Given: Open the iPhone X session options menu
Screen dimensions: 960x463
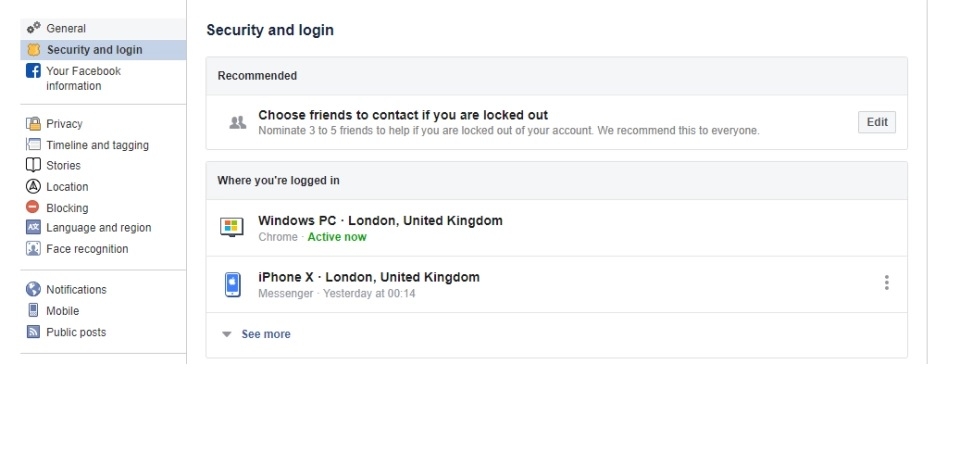Looking at the screenshot, I should (886, 283).
